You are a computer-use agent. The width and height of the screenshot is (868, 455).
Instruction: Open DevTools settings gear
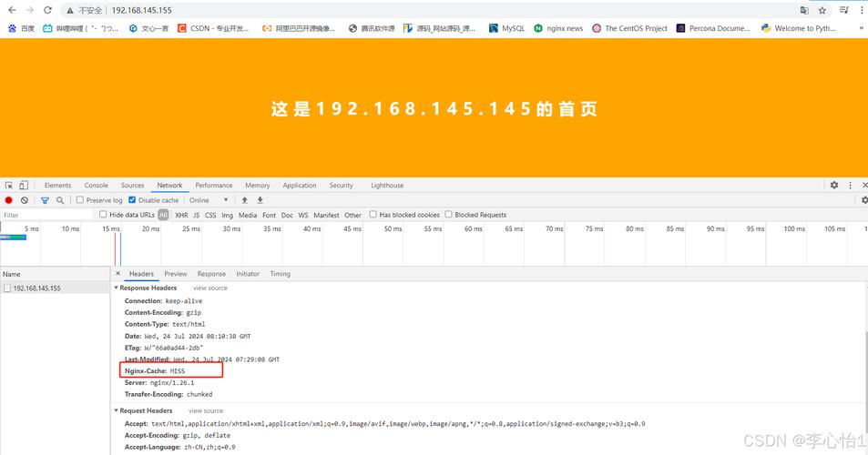point(833,186)
